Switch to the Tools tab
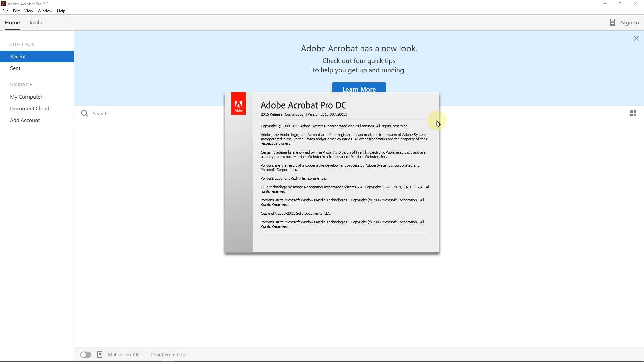 point(35,23)
